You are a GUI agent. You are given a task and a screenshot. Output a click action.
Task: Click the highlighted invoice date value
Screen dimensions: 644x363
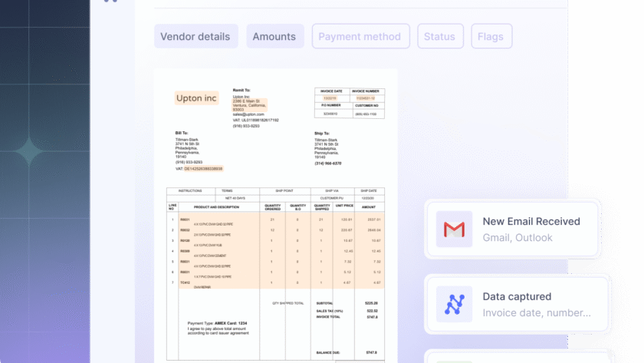pos(329,98)
